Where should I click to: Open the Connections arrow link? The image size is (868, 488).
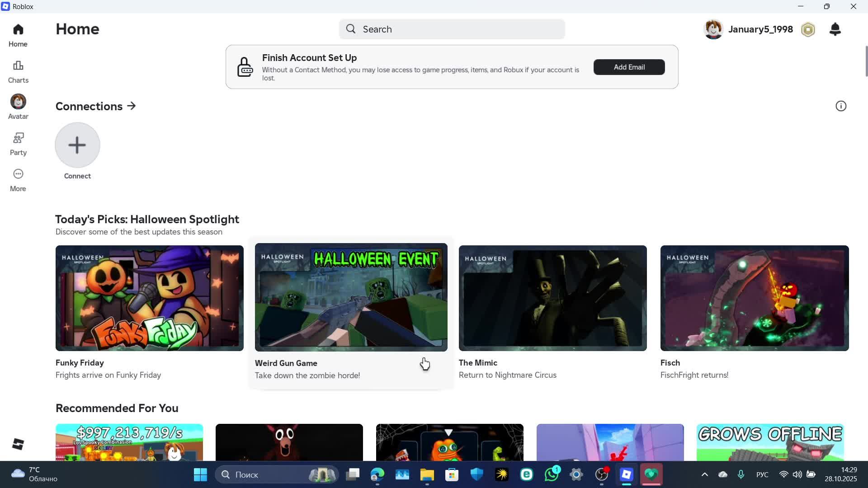point(132,106)
